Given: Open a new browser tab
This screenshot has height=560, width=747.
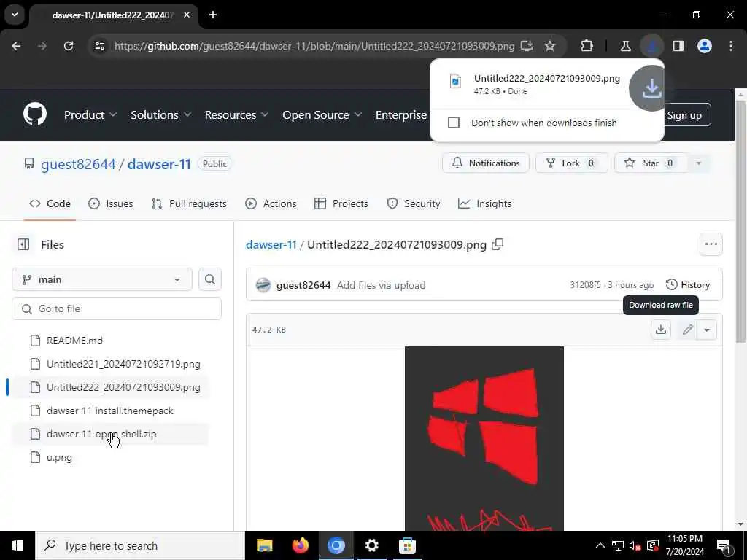Looking at the screenshot, I should (x=213, y=15).
